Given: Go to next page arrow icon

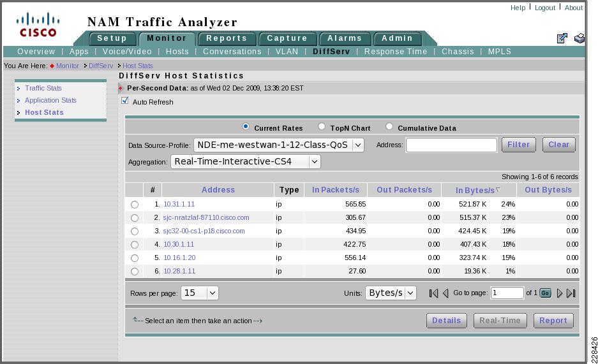Looking at the screenshot, I should (560, 293).
